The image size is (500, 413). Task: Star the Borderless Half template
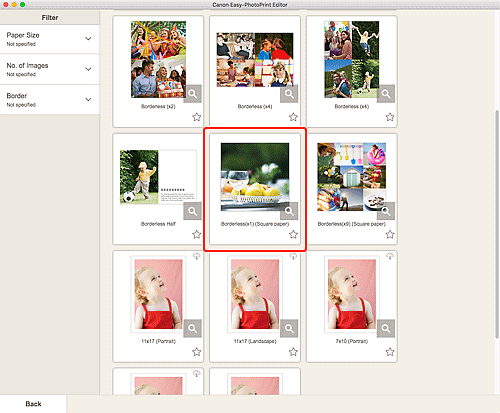click(196, 234)
